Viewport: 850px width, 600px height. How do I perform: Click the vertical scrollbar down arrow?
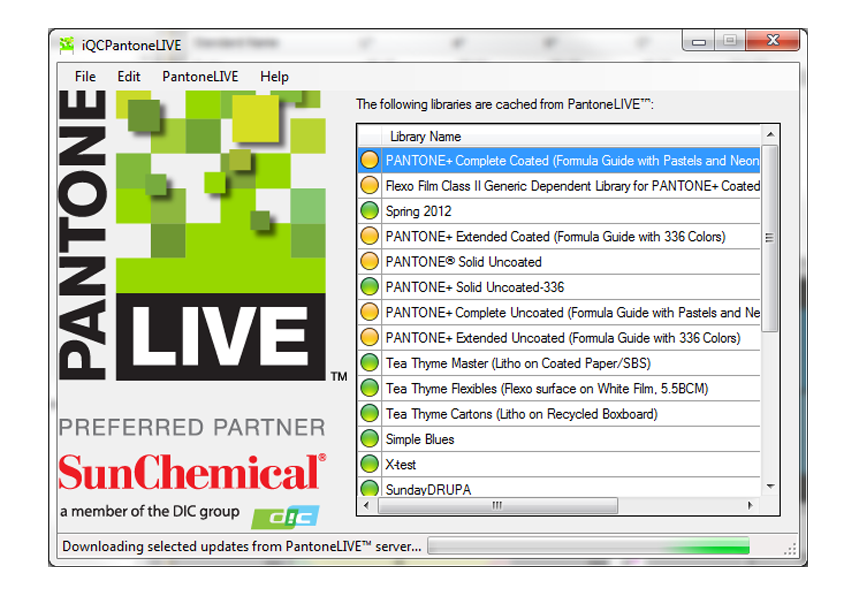click(x=770, y=486)
